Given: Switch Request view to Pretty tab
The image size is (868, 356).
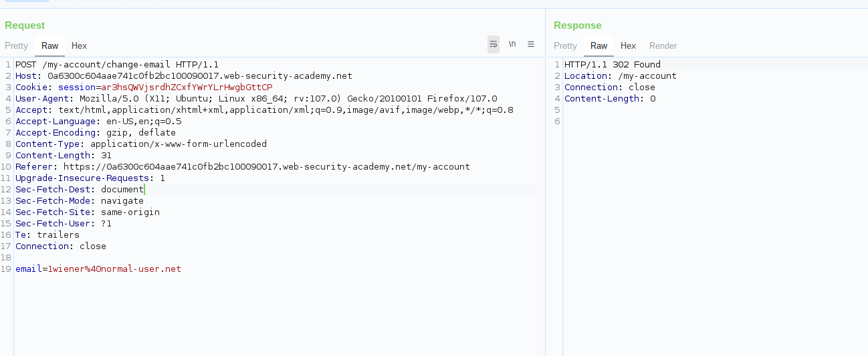Looking at the screenshot, I should click(x=17, y=45).
